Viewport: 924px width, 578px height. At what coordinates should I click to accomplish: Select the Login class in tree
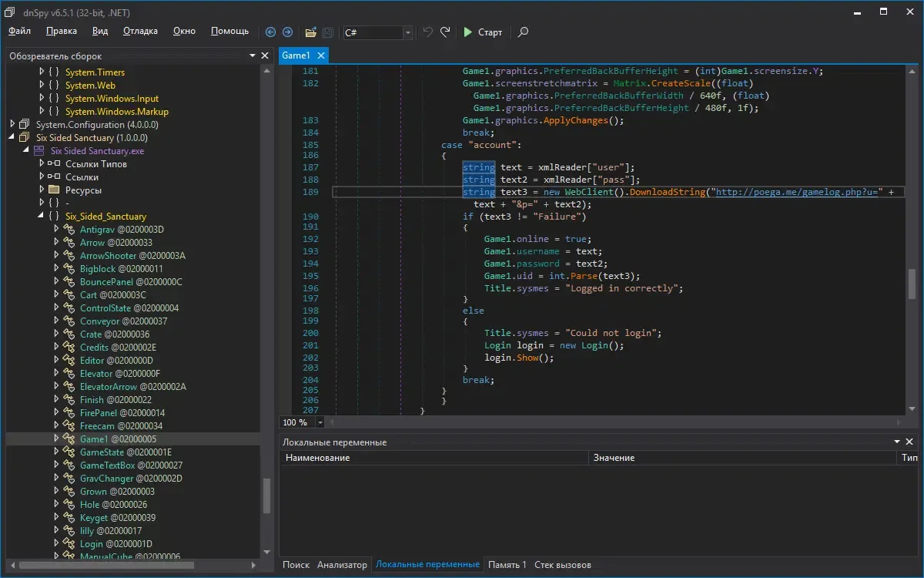tap(91, 544)
